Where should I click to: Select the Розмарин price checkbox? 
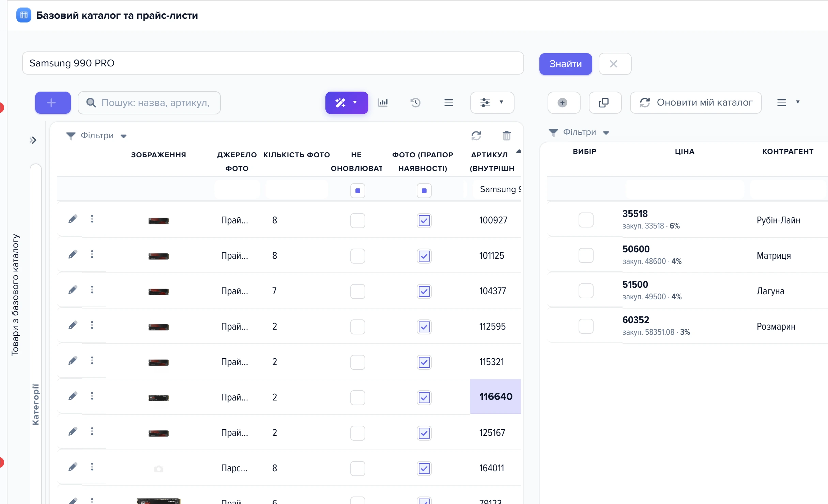point(586,326)
